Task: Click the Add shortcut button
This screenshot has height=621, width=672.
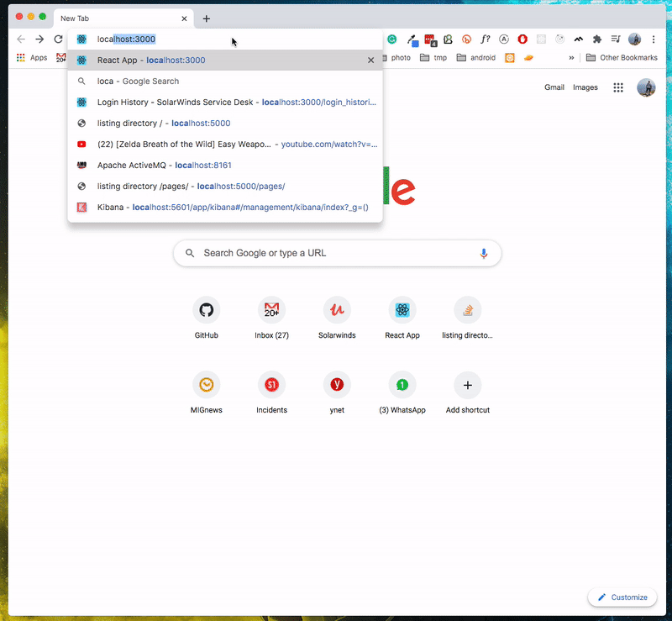Action: pyautogui.click(x=468, y=392)
